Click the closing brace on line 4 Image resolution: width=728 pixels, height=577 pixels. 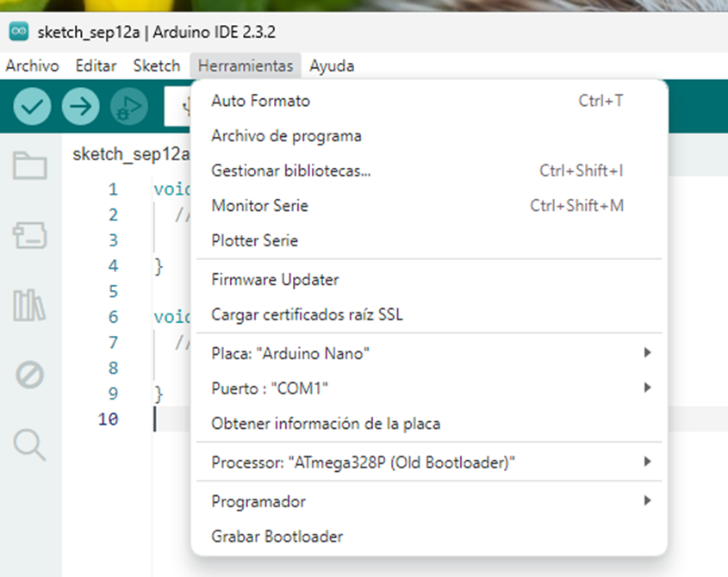pos(159,266)
